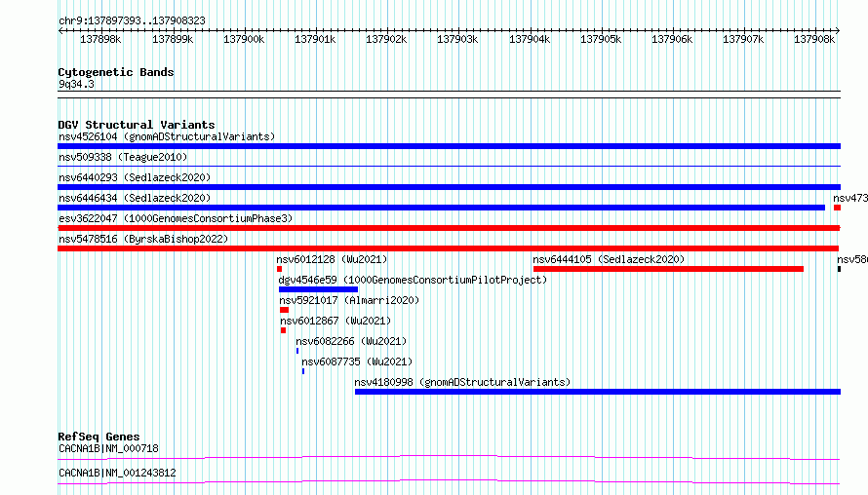Click the small red nsv6012128 (Wu2021) marker
The height and width of the screenshot is (495, 868).
(280, 269)
